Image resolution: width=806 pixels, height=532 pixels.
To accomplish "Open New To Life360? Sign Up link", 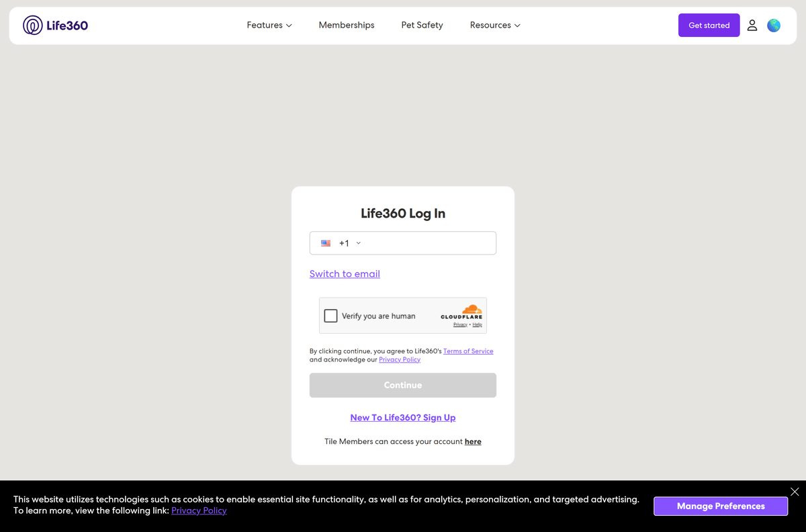I will (x=403, y=418).
